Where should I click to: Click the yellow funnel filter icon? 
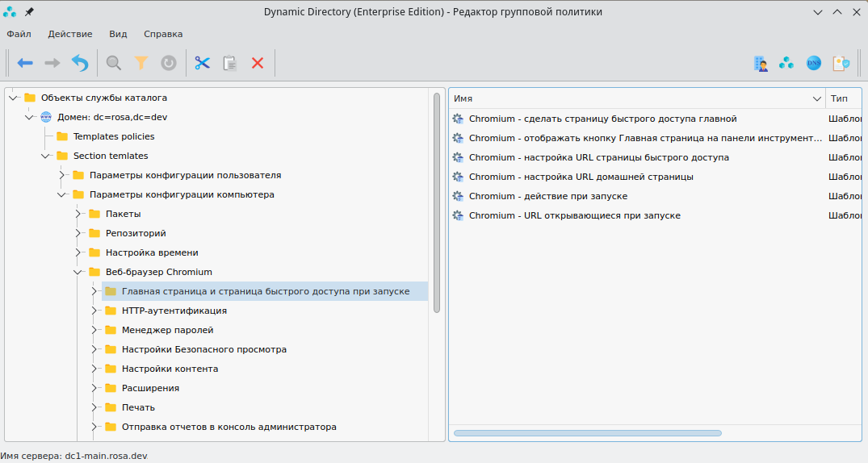click(x=141, y=63)
